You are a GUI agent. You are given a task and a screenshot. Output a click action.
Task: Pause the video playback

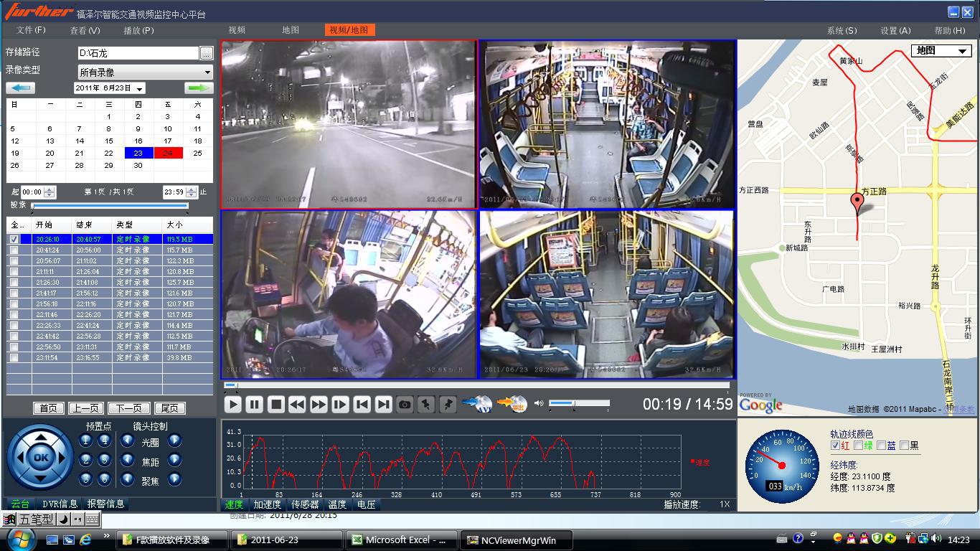pyautogui.click(x=255, y=405)
